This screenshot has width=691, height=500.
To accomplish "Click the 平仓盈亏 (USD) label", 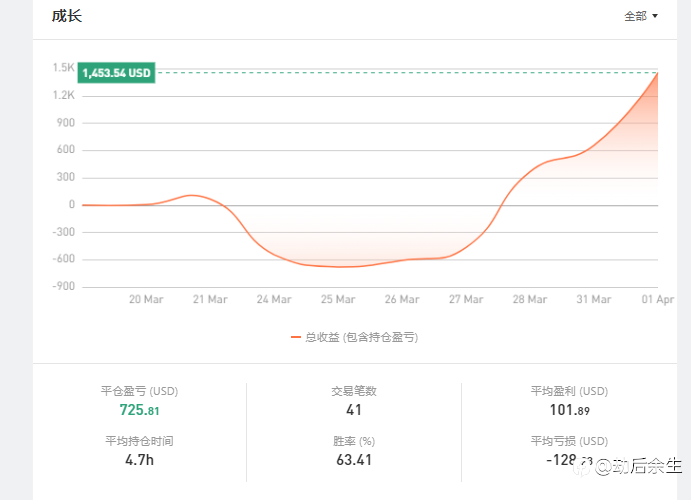I will pyautogui.click(x=139, y=391).
